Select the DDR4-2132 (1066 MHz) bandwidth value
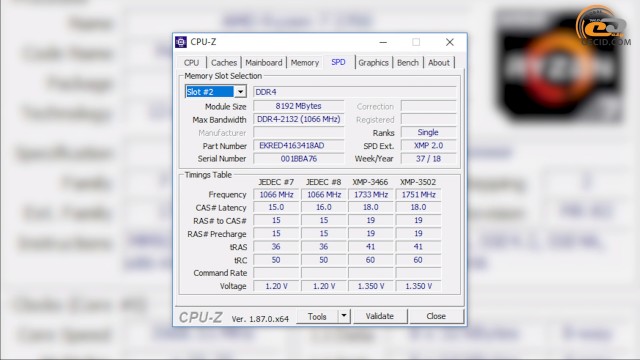Screen dimensions: 640x360 point(298,119)
